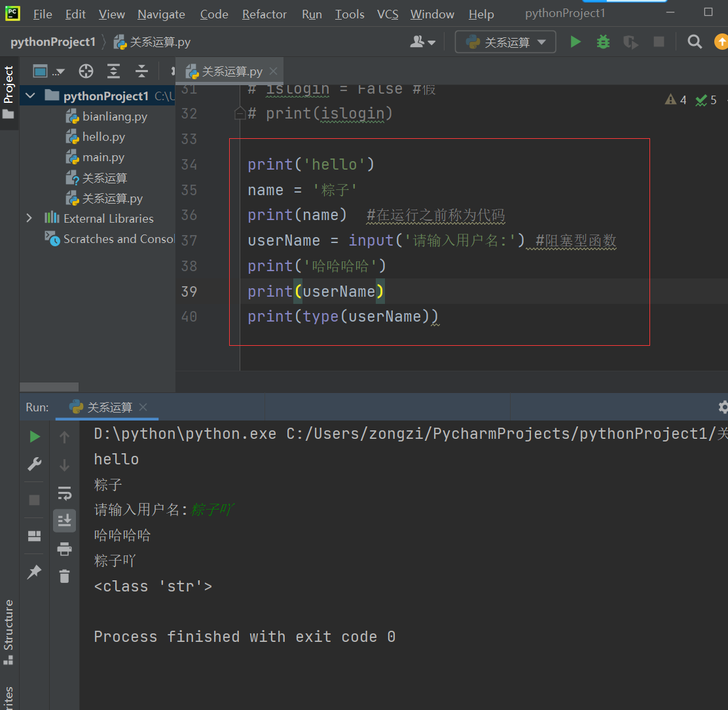This screenshot has height=710, width=728.
Task: Open the Refactor menu
Action: (264, 14)
